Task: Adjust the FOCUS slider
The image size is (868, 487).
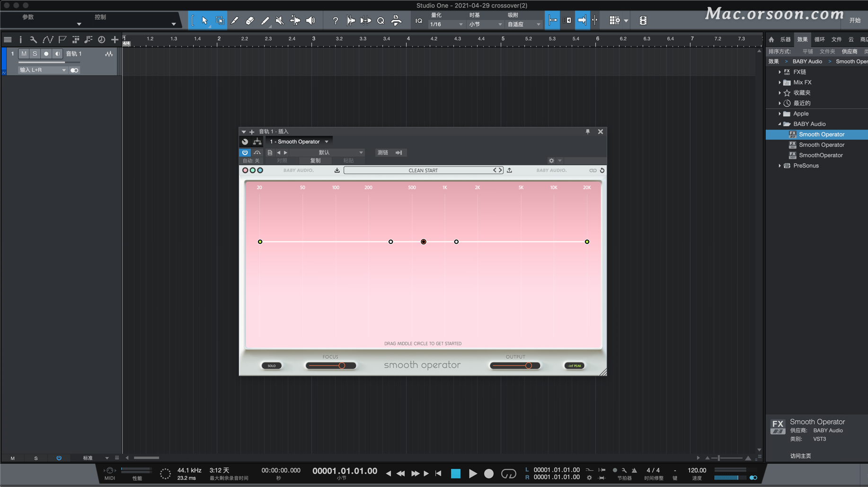Action: pyautogui.click(x=330, y=366)
